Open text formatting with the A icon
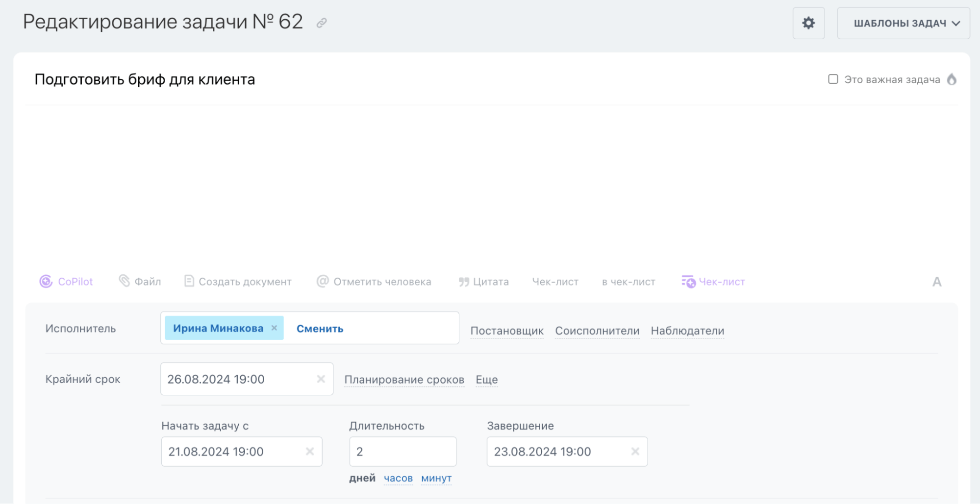This screenshot has height=504, width=980. 937,281
